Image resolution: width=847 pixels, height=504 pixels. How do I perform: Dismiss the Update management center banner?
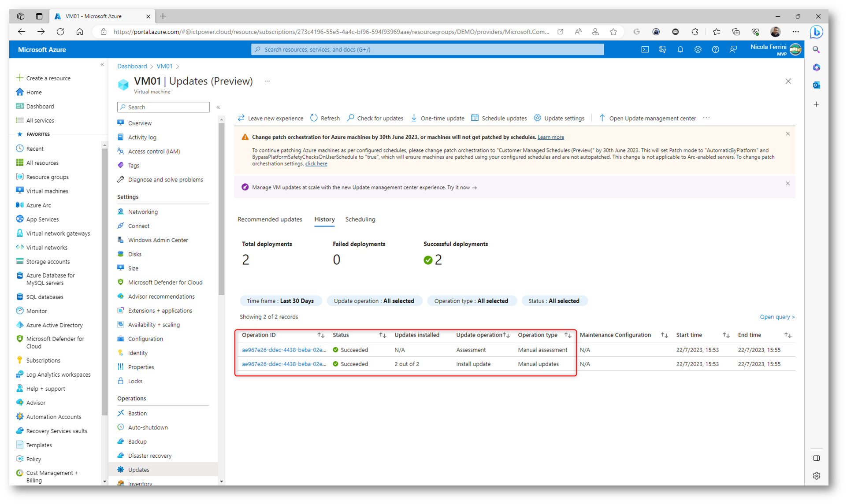(x=788, y=183)
